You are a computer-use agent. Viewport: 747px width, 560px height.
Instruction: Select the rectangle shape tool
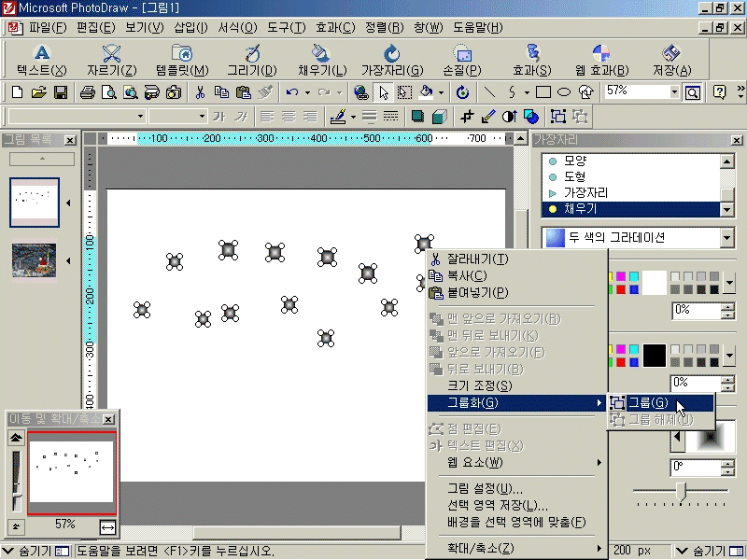pyautogui.click(x=543, y=91)
